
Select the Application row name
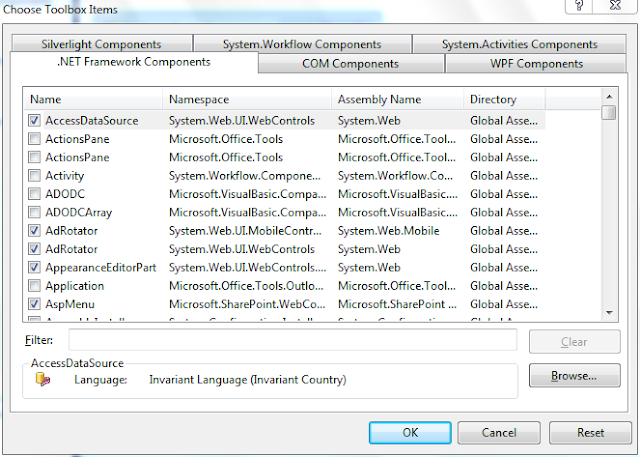(x=75, y=286)
